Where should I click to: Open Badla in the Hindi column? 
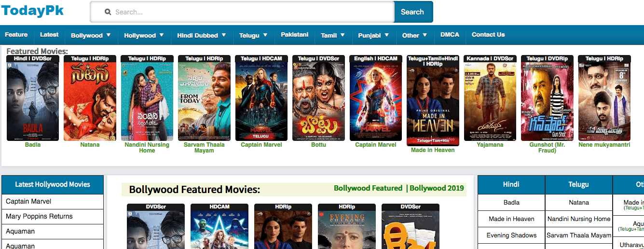[x=511, y=203]
